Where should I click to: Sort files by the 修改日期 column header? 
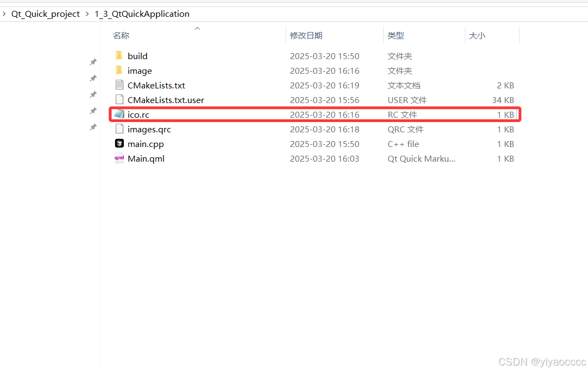(x=306, y=35)
